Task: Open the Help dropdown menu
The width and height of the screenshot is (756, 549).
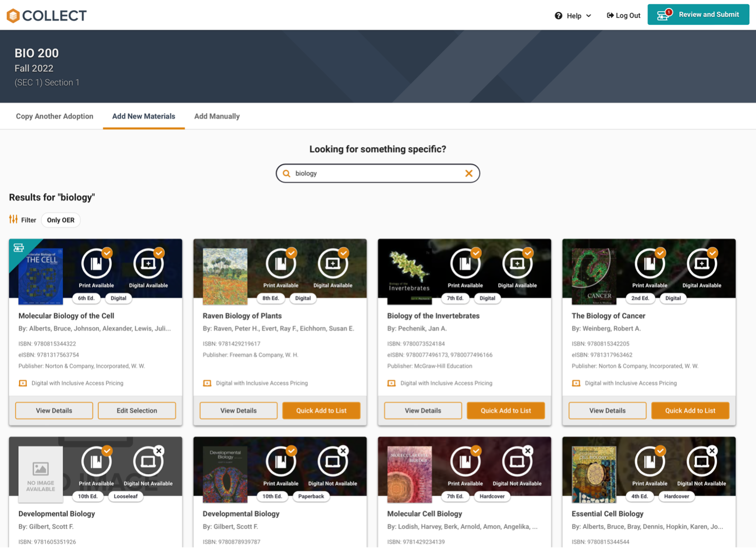Action: pos(574,16)
